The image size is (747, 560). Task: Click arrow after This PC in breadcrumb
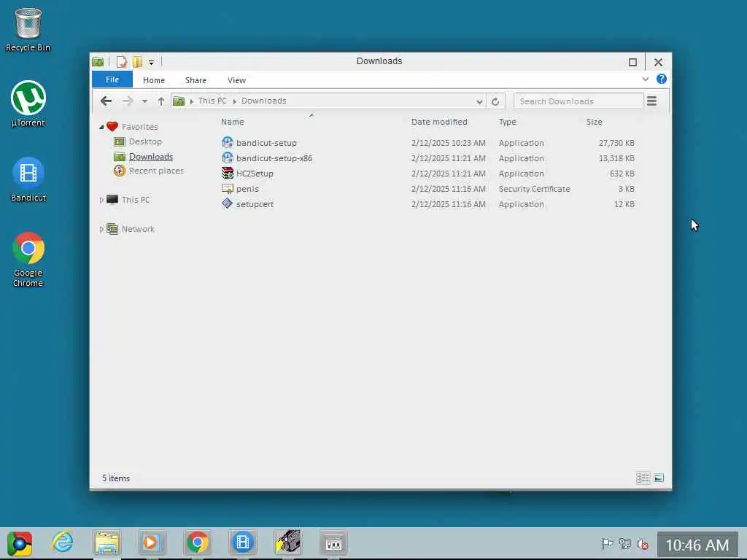pyautogui.click(x=234, y=101)
